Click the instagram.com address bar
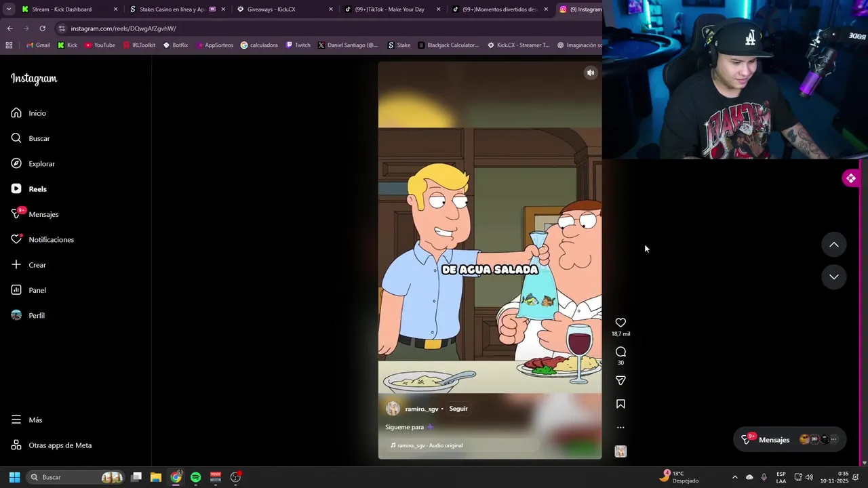The width and height of the screenshot is (868, 488). pyautogui.click(x=325, y=28)
